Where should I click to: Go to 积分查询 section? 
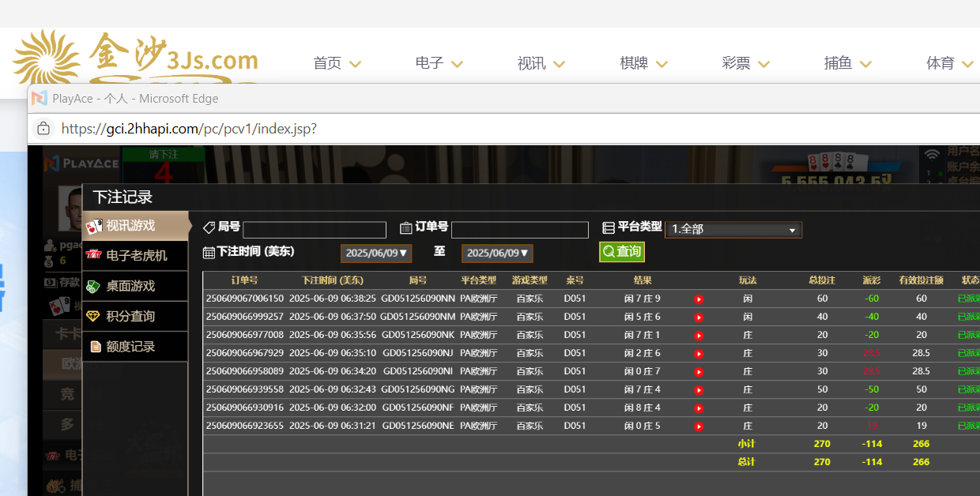point(135,316)
